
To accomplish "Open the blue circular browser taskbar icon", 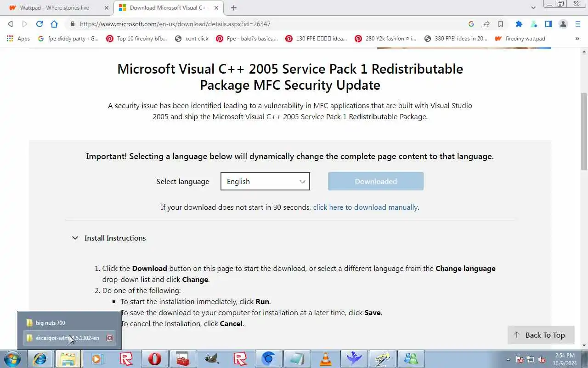I will pyautogui.click(x=269, y=359).
